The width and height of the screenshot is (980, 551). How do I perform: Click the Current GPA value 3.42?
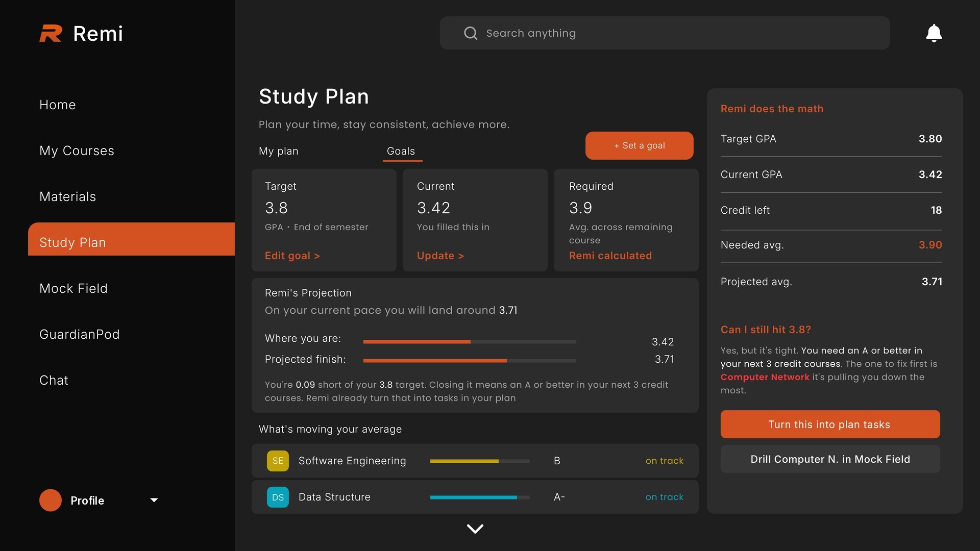tap(930, 174)
